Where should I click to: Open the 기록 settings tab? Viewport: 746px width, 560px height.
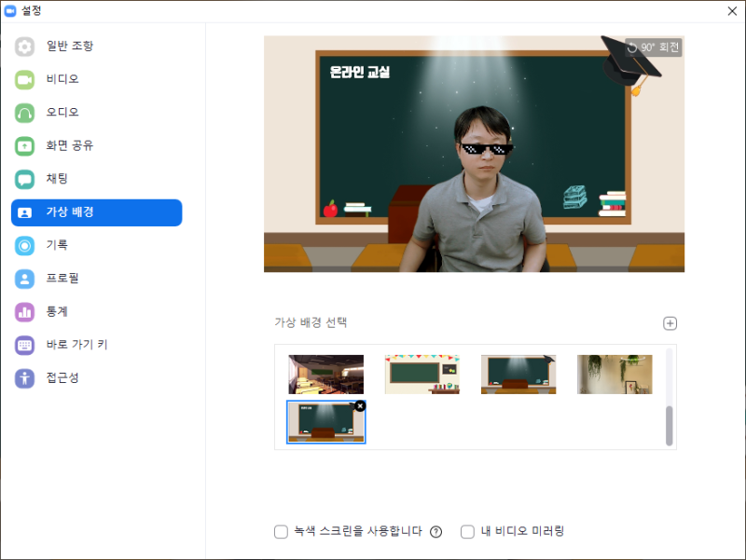click(x=97, y=246)
